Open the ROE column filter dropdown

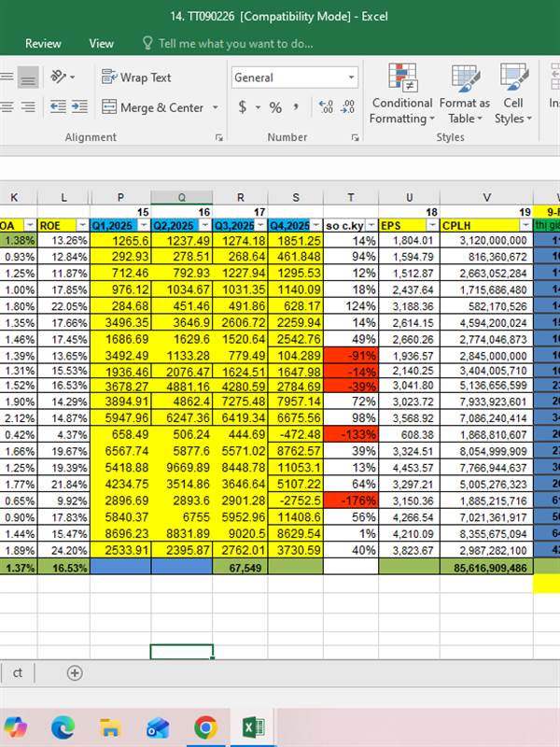coord(82,225)
